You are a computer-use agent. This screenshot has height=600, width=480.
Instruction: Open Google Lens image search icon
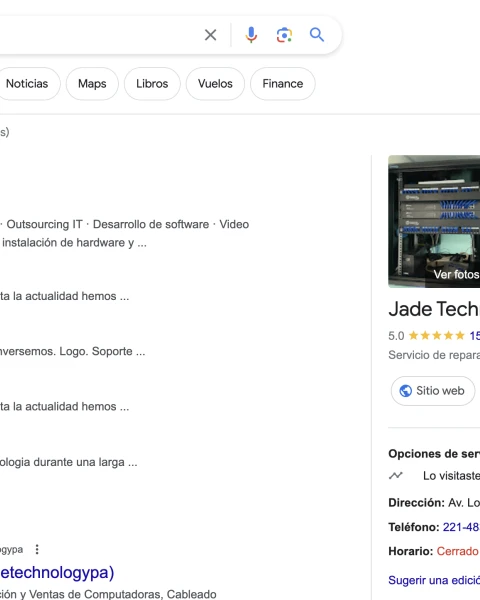click(284, 35)
